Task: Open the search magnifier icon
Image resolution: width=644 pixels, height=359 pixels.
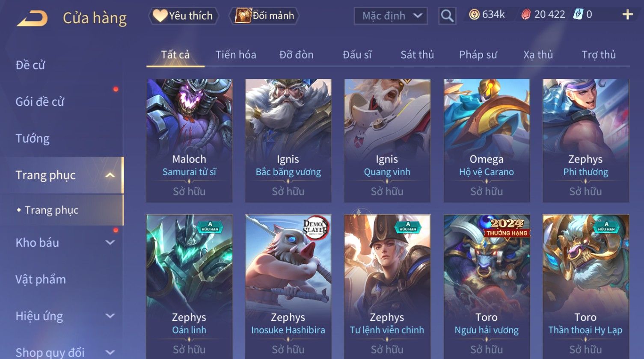Action: pyautogui.click(x=447, y=16)
